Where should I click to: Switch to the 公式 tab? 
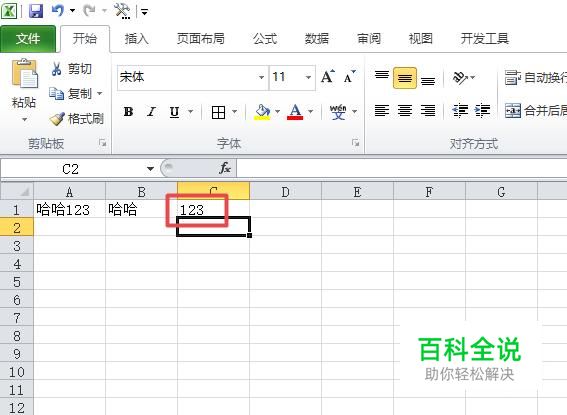[x=265, y=38]
